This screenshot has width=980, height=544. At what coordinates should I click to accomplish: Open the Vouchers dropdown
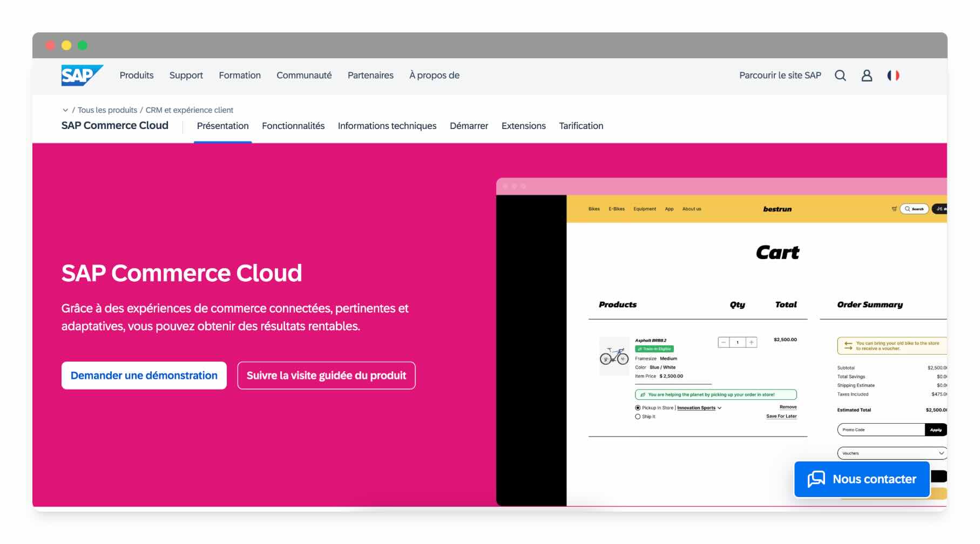pos(892,453)
